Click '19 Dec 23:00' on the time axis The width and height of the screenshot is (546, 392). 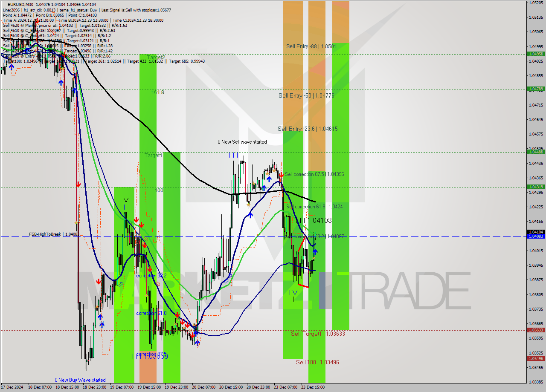pos(176,387)
